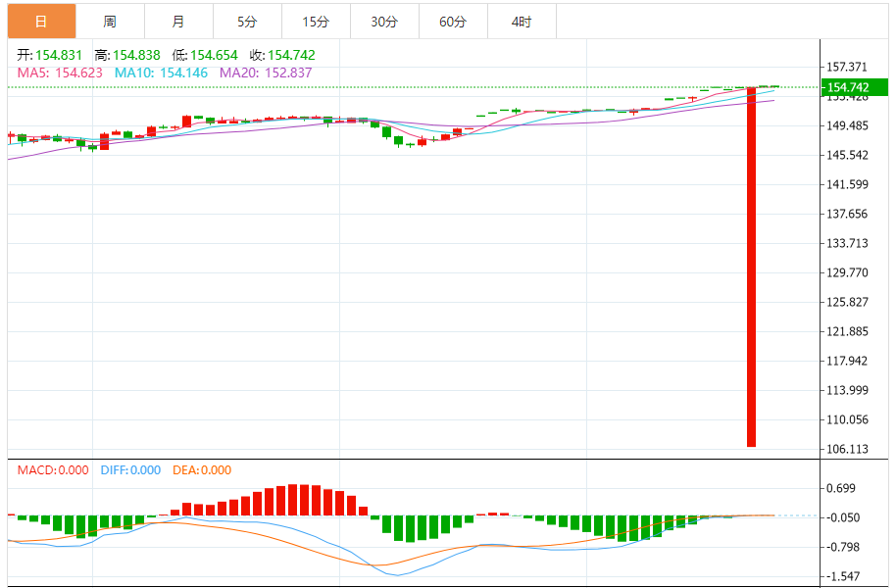Screen dimensions: 896x588
Task: Show the 30分 interval chart
Action: click(x=384, y=22)
